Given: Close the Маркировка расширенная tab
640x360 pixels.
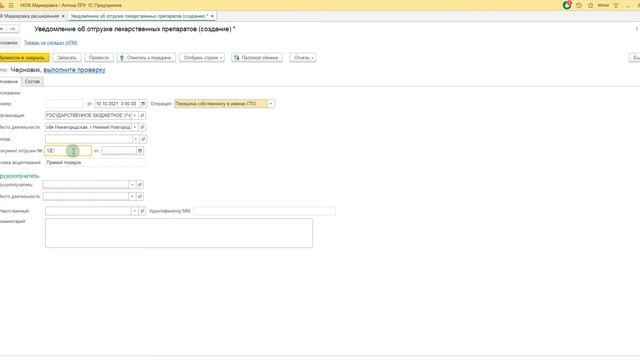Looking at the screenshot, I should 63,16.
